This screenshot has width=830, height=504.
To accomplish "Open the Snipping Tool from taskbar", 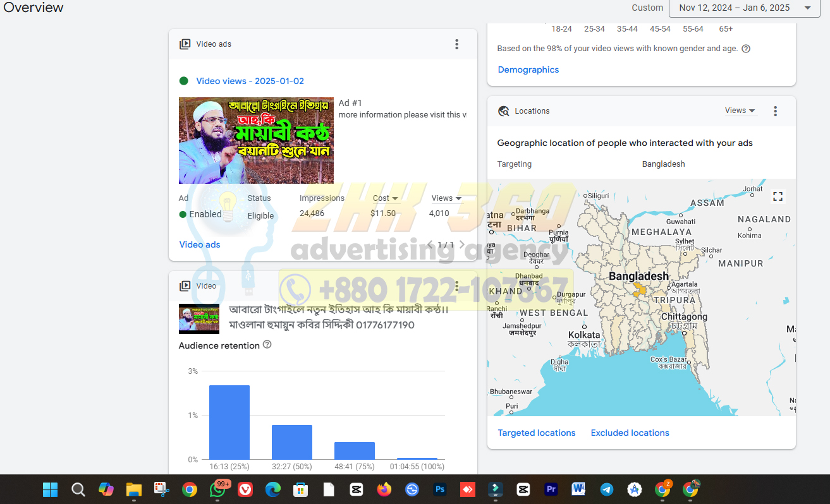I will coord(161,489).
